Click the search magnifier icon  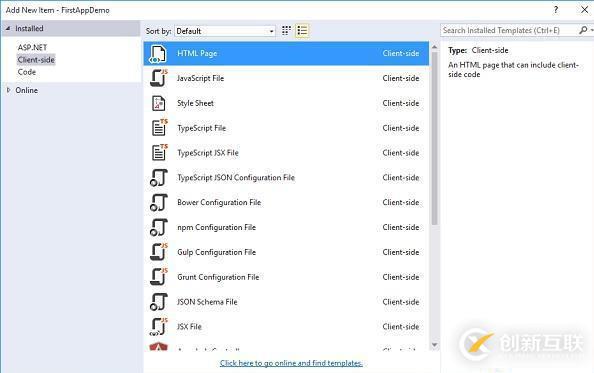tap(583, 30)
